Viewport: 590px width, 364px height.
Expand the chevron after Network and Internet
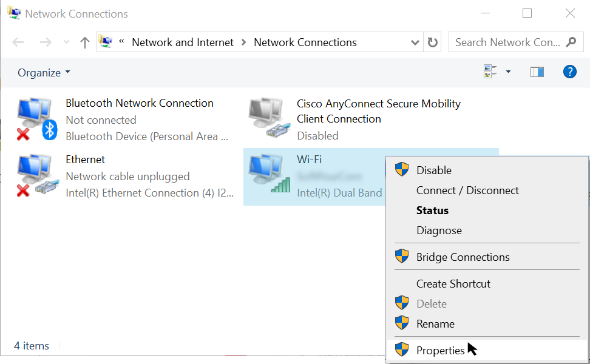click(243, 42)
